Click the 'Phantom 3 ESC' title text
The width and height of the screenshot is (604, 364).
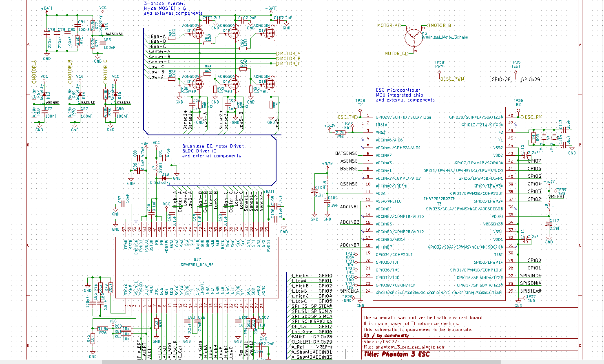[x=397, y=354]
